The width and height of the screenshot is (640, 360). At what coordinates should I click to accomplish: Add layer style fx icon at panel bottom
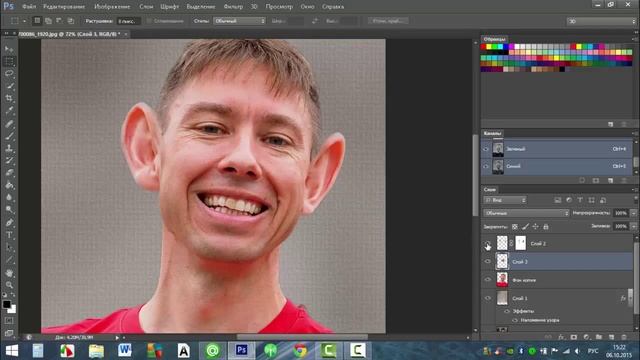(561, 337)
